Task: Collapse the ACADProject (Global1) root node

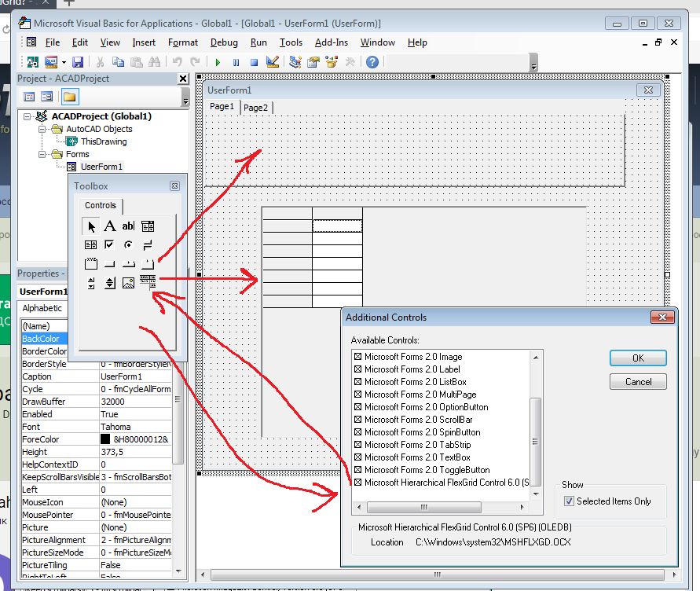Action: (x=27, y=116)
